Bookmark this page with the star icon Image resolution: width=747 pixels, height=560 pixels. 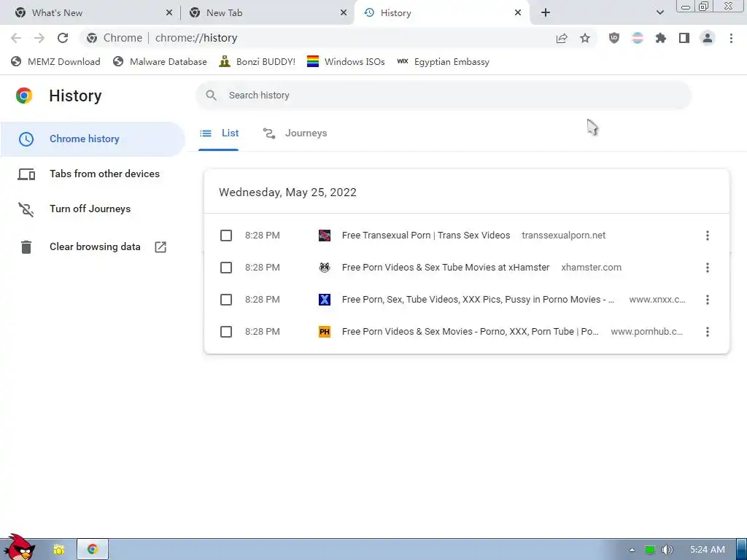pyautogui.click(x=585, y=38)
